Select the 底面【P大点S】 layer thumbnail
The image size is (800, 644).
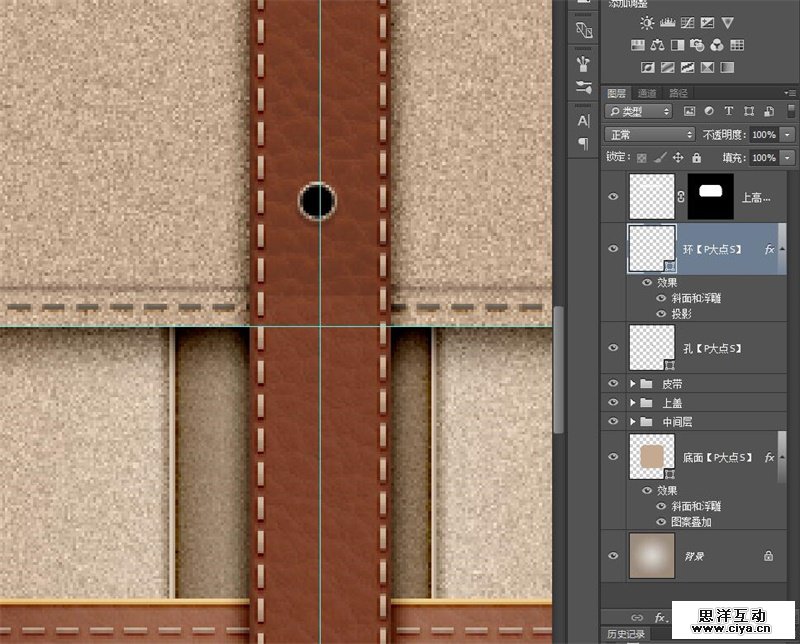point(652,457)
